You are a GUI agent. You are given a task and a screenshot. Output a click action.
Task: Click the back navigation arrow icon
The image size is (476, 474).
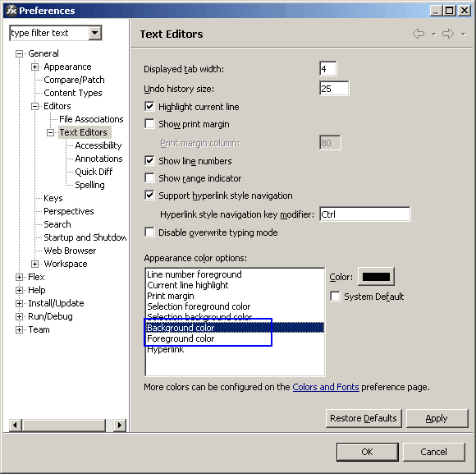pyautogui.click(x=419, y=34)
